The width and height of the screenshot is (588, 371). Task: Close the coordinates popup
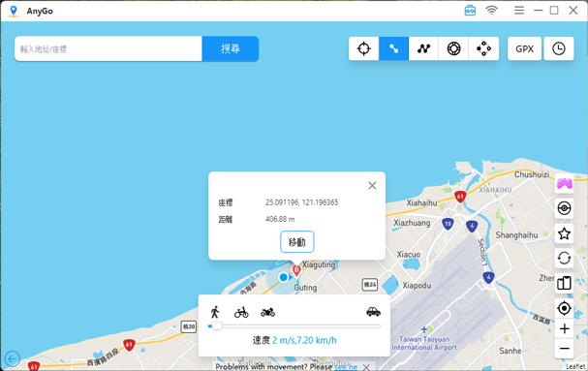(x=372, y=185)
